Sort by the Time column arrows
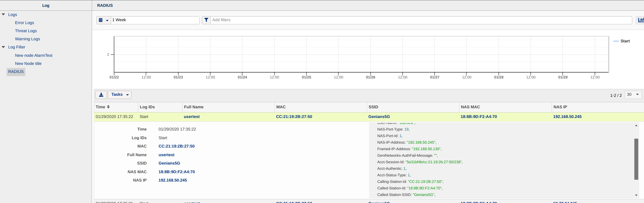 coord(108,107)
